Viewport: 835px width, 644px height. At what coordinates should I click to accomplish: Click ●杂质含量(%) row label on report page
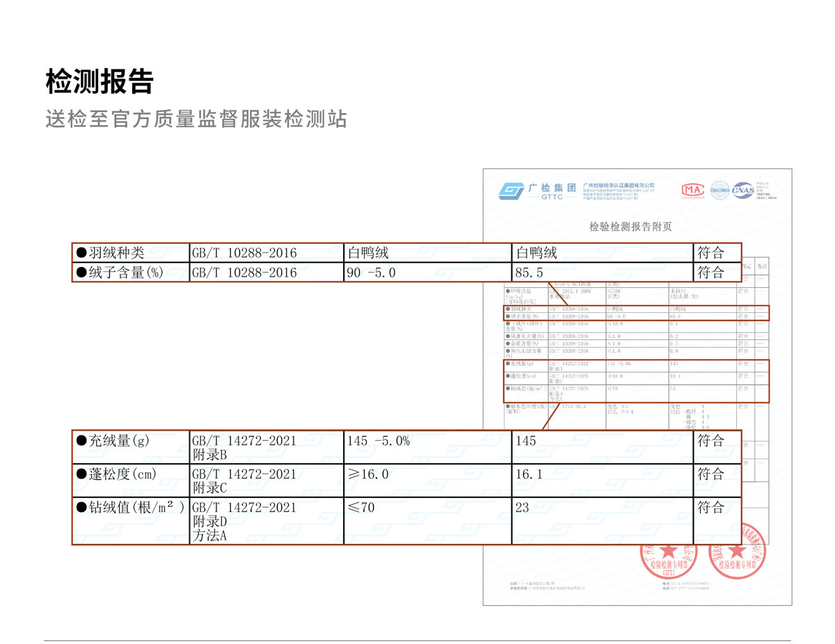click(x=523, y=344)
